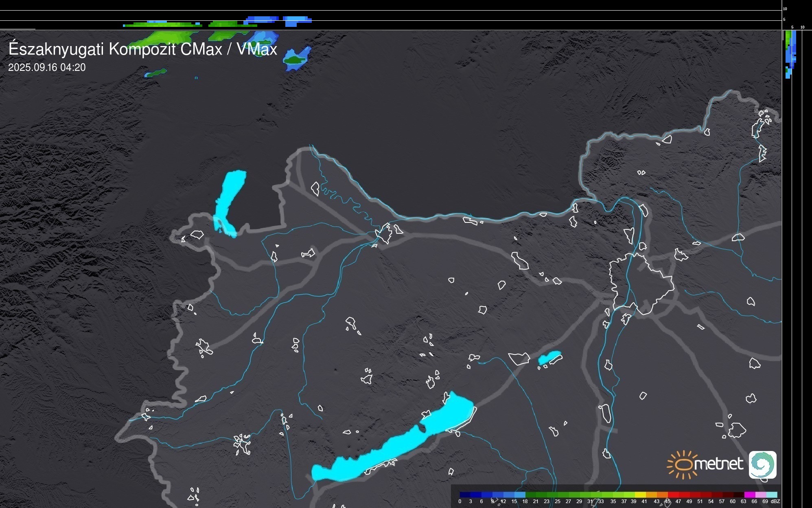Click the 'Északnyugati Kompozit CMax / VMax' title
This screenshot has height=508, width=812.
tap(142, 49)
